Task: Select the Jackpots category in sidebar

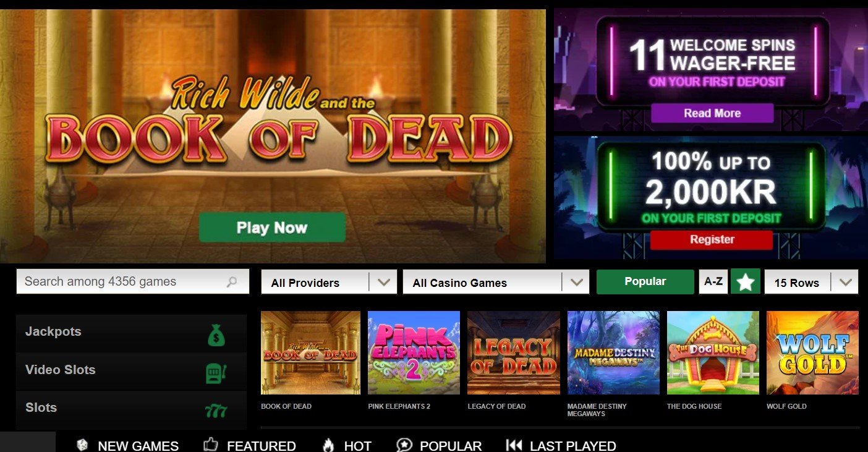Action: (x=131, y=333)
